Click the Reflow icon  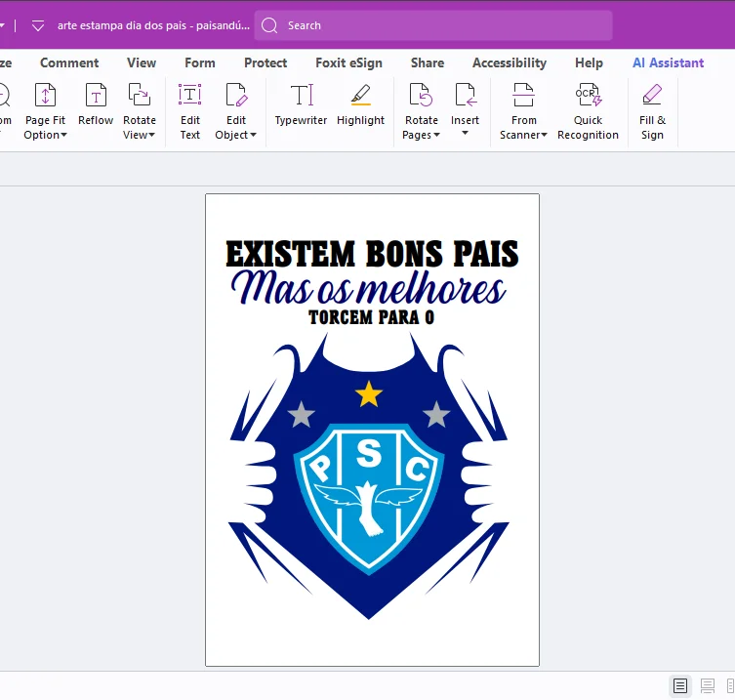click(96, 95)
